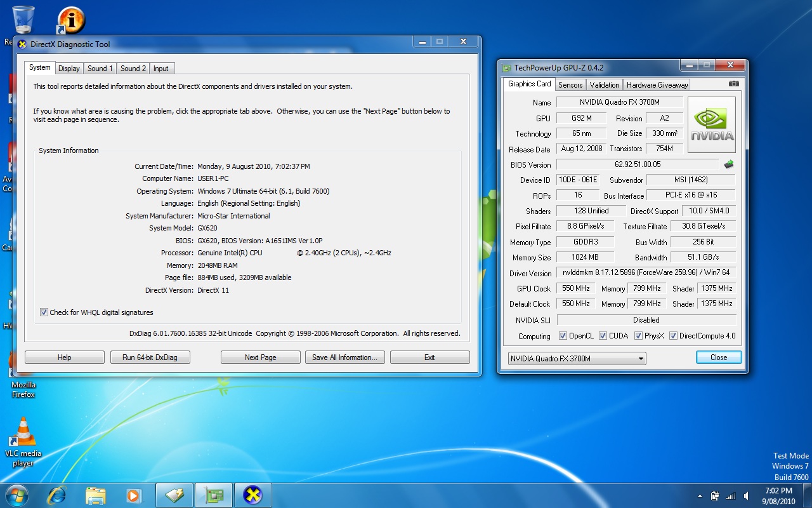Click the Bus Interface value PCI-E x16 @ x16
The image size is (812, 508).
(x=691, y=195)
